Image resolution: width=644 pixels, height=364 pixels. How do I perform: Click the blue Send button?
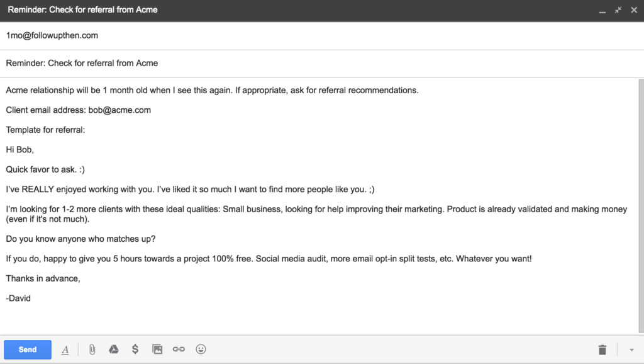pos(28,350)
